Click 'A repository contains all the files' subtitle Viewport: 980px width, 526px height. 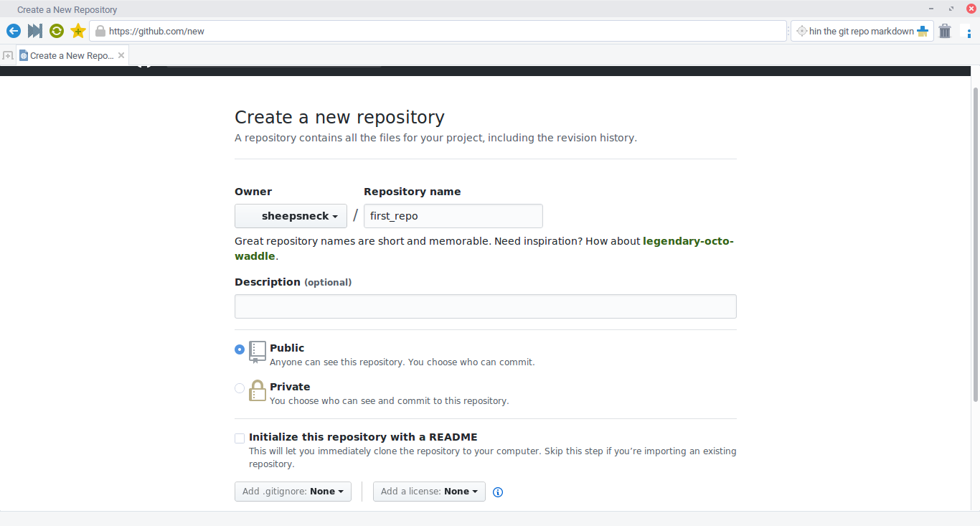[x=435, y=138]
